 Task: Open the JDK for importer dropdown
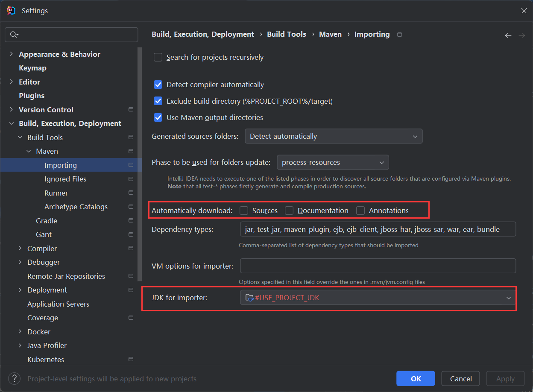pyautogui.click(x=378, y=298)
